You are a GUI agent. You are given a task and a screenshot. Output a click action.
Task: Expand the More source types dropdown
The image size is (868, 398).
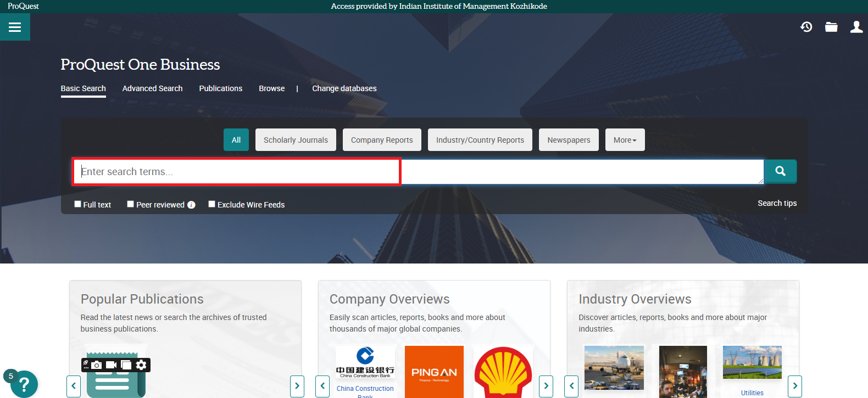[x=625, y=140]
